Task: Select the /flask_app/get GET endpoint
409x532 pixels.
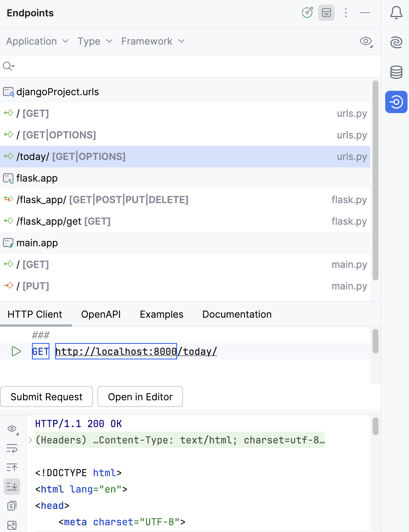Action: coord(63,221)
